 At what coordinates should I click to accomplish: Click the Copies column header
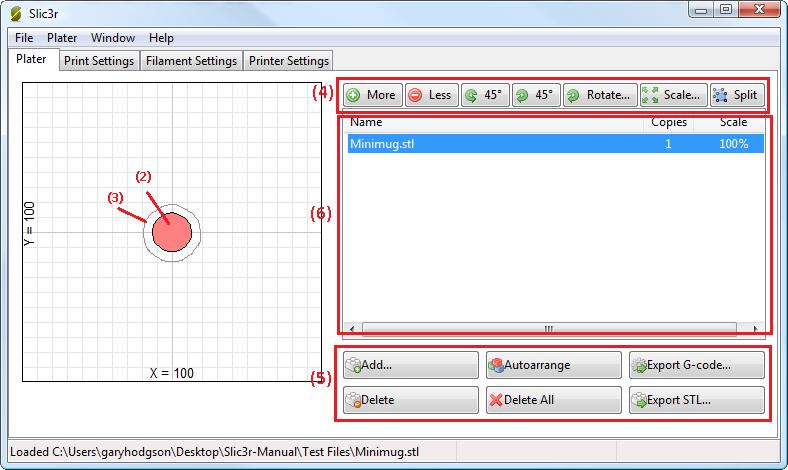click(668, 122)
